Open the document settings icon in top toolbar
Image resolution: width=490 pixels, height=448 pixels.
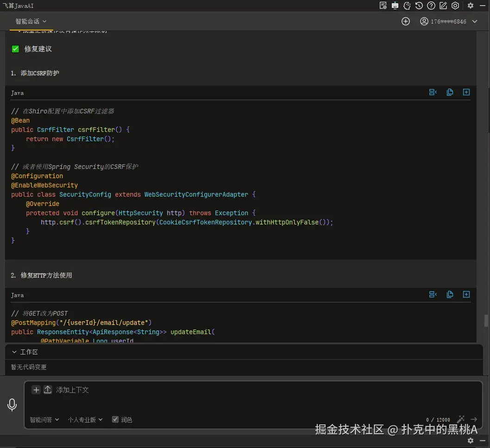click(383, 6)
